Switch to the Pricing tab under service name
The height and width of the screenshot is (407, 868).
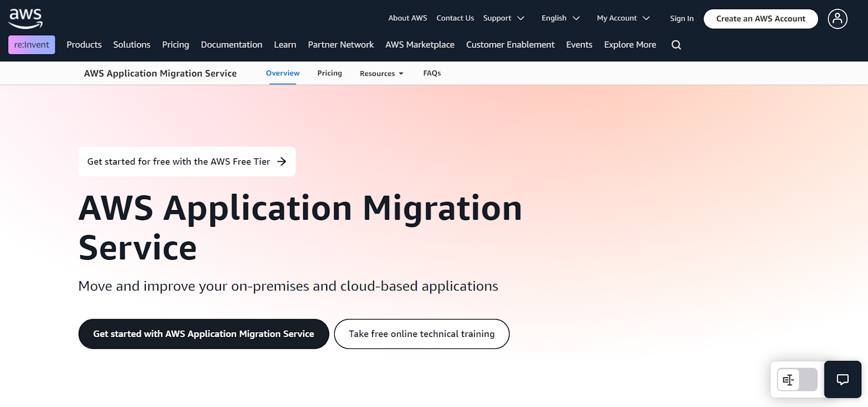point(330,73)
